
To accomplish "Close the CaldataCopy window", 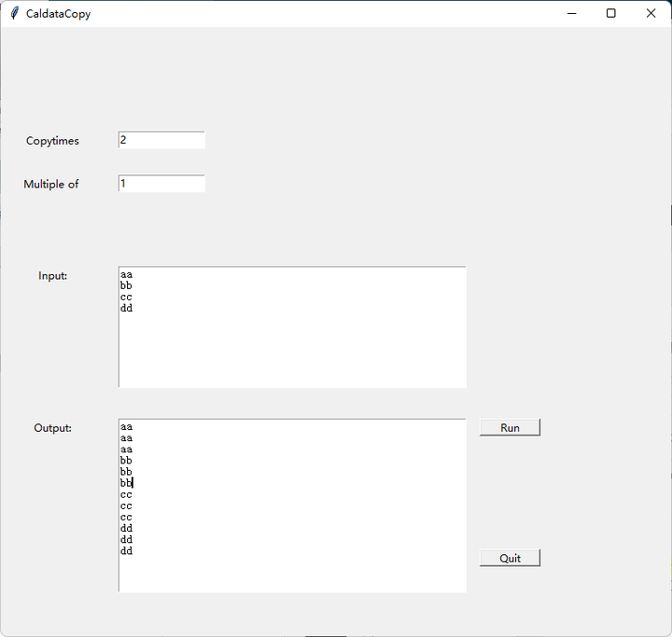I will click(651, 13).
